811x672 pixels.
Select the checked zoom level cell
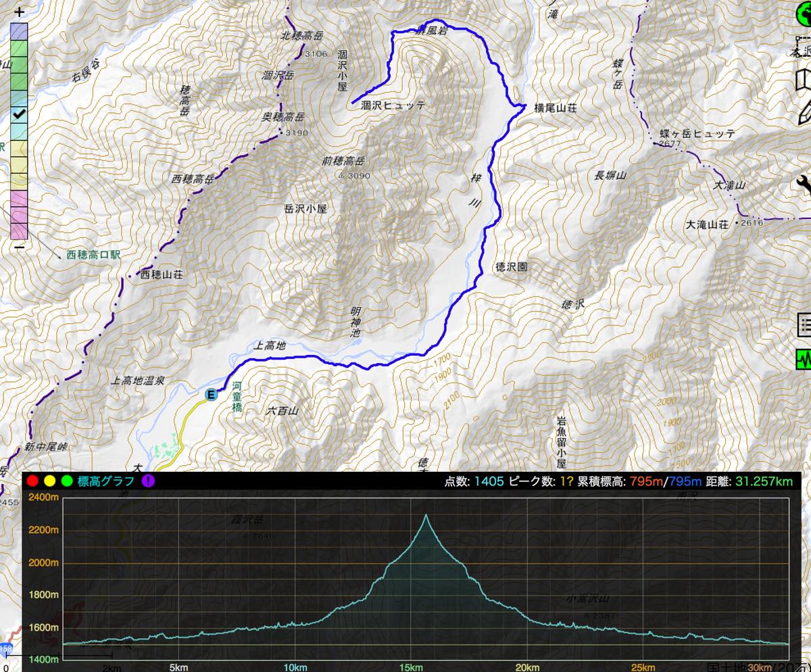coord(19,114)
